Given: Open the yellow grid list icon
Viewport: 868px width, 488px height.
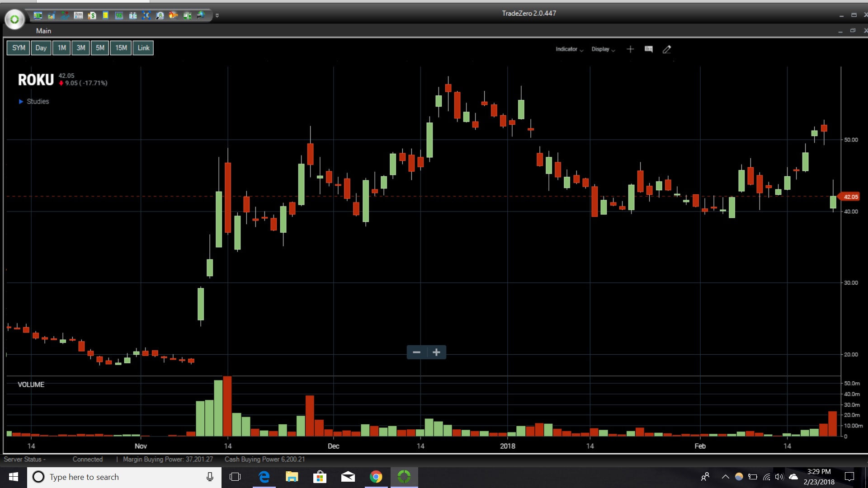Looking at the screenshot, I should (105, 15).
